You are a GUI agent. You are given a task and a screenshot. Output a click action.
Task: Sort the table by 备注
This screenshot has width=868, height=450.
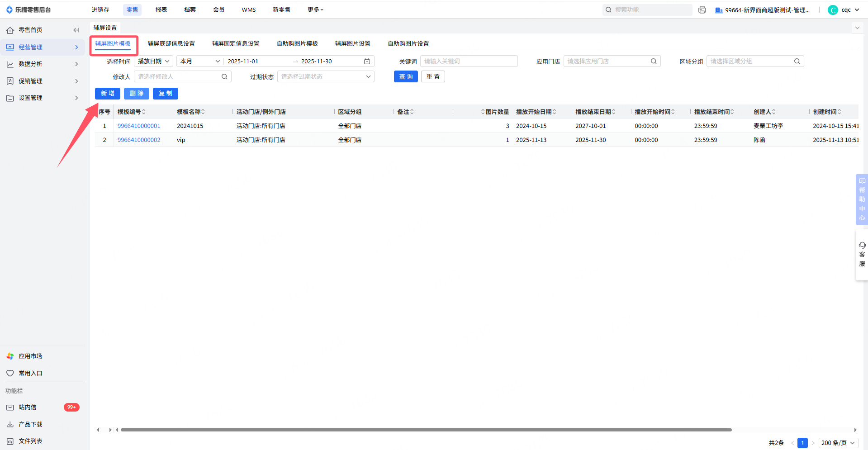[412, 112]
